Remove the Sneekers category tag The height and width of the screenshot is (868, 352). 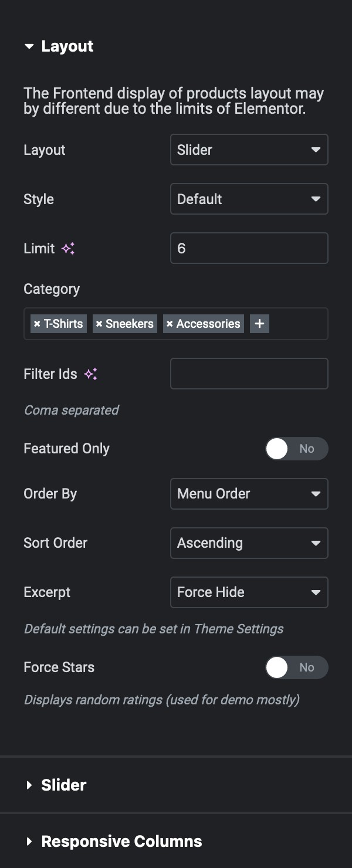(x=99, y=324)
